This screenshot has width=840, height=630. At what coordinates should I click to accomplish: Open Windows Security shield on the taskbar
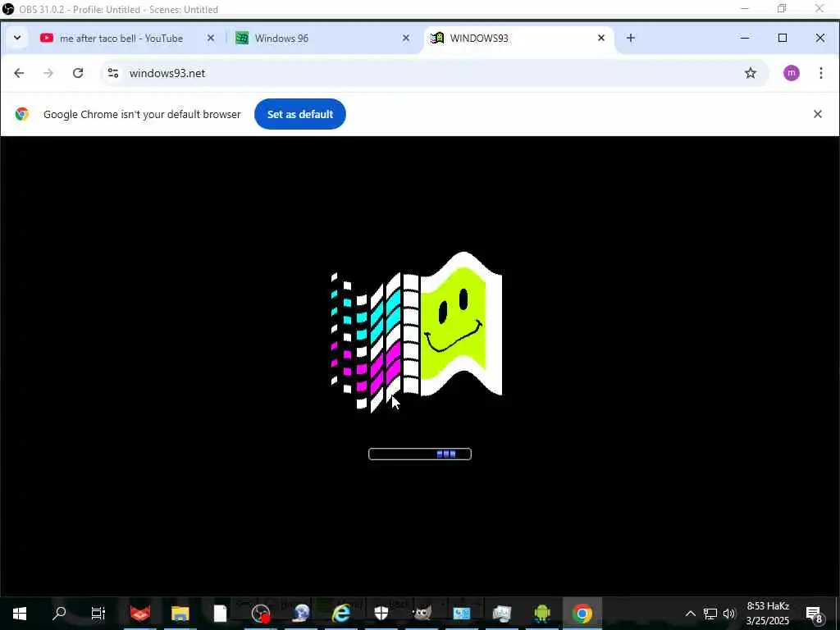point(381,614)
